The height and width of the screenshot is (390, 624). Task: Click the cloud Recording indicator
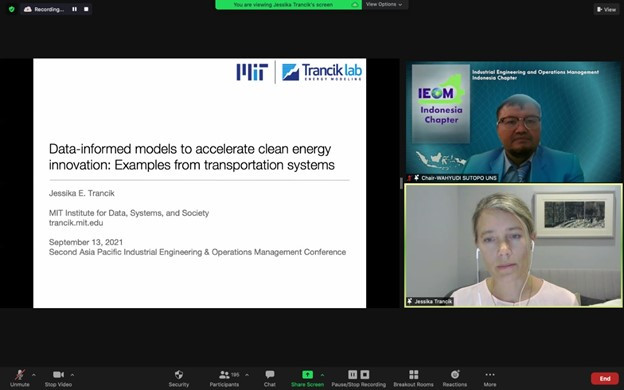(44, 9)
